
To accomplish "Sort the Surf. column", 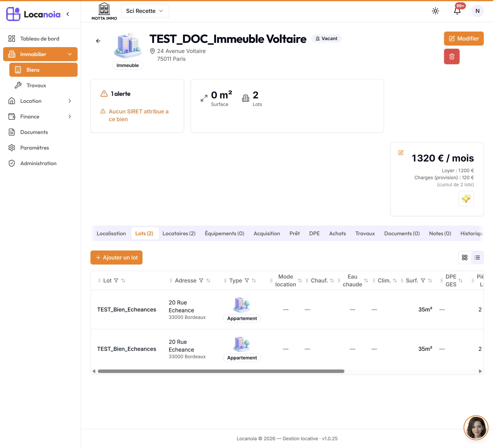I will click(430, 280).
